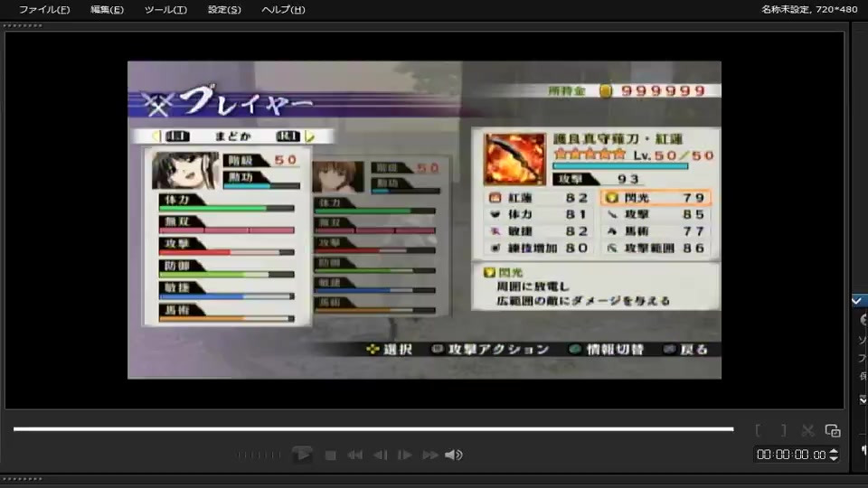Decrease timecode with the down arrow
Image resolution: width=868 pixels, height=488 pixels.
(x=833, y=459)
